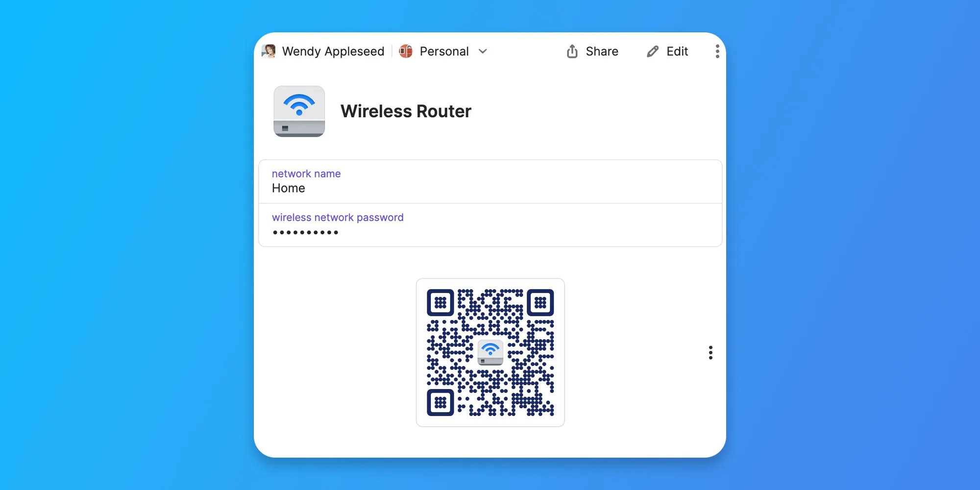Click the Personal vault icon
980x490 pixels.
click(x=406, y=51)
